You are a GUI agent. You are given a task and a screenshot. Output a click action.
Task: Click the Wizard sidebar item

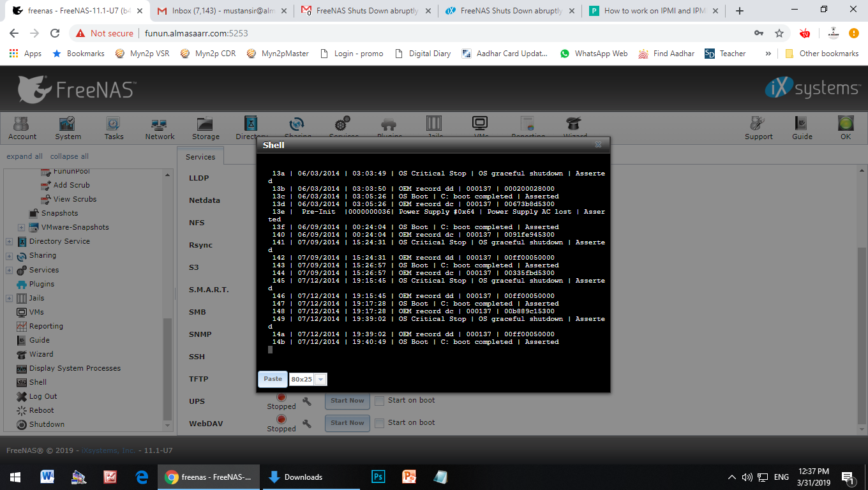click(x=41, y=354)
